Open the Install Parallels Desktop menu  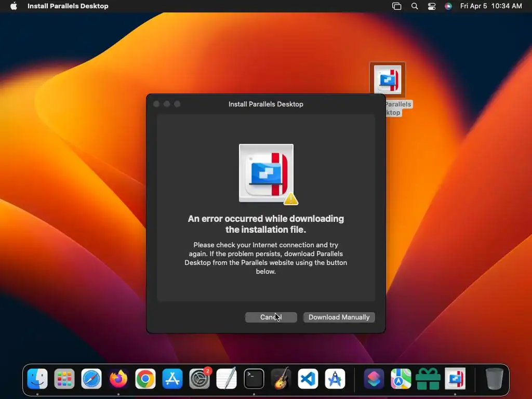tap(68, 6)
